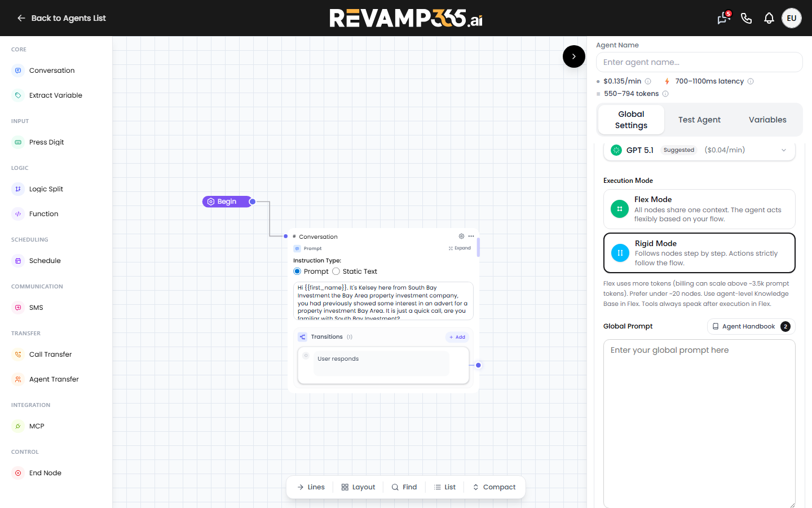812x508 pixels.
Task: Go Back to Agents List
Action: 61,18
